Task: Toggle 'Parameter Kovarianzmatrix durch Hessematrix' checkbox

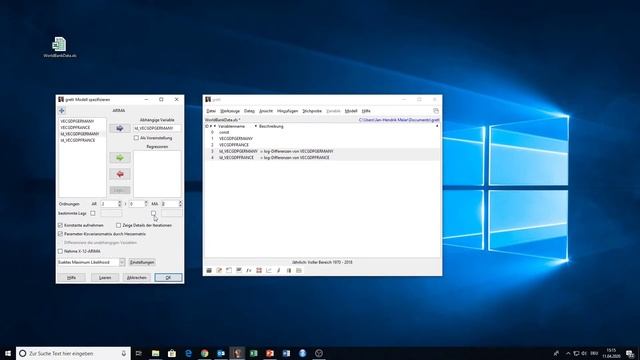Action: click(60, 234)
